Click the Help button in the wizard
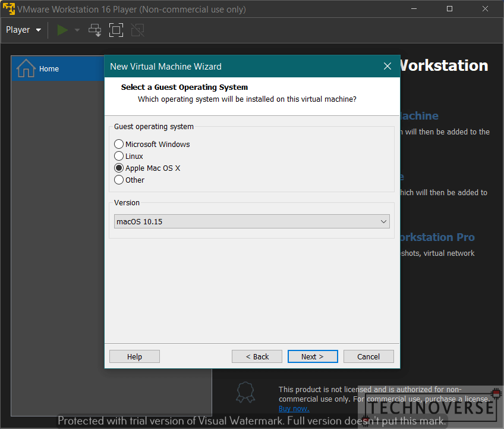Screen dimensions: 504x429 tap(134, 356)
